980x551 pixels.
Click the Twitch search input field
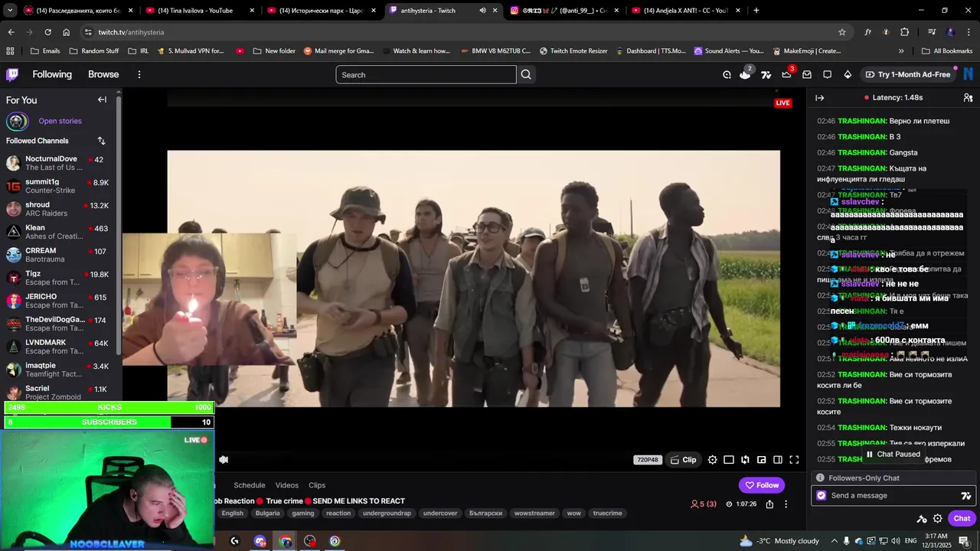pos(426,75)
